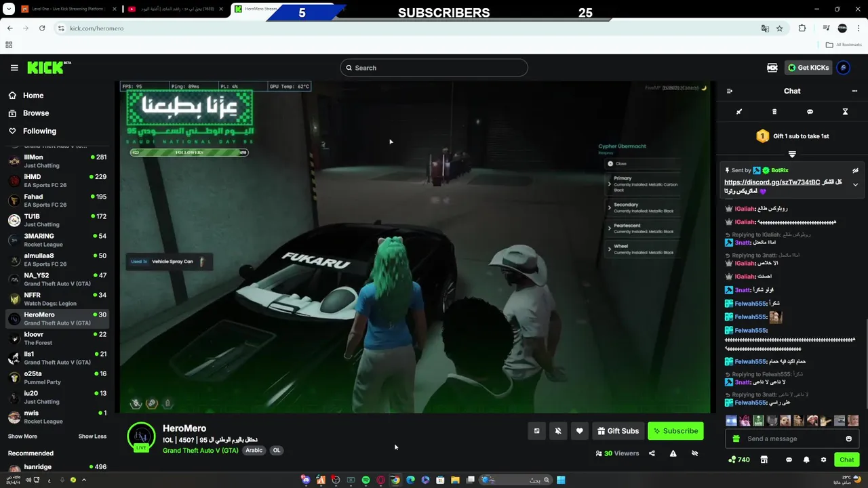Image resolution: width=868 pixels, height=488 pixels.
Task: Click the gift icon in message box
Action: 736,439
